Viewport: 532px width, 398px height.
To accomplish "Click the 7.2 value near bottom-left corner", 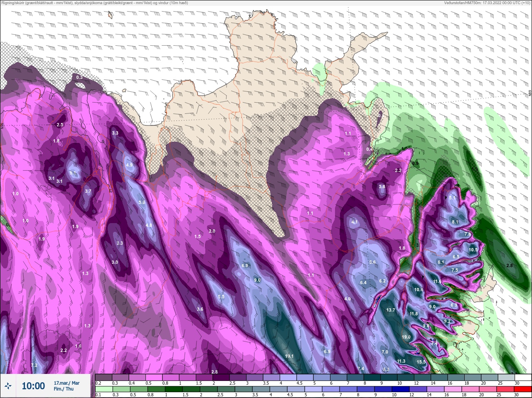I will (x=34, y=365).
